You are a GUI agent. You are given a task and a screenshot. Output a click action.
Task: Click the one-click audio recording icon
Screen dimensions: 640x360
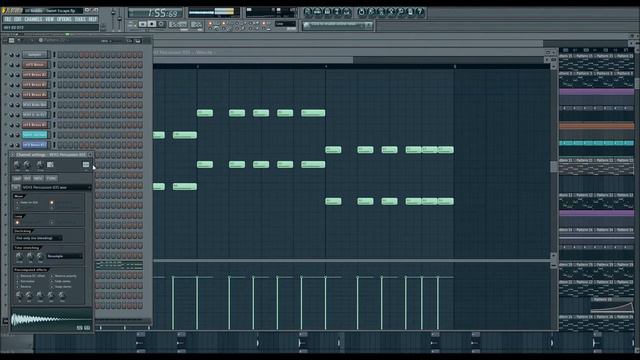click(x=401, y=12)
